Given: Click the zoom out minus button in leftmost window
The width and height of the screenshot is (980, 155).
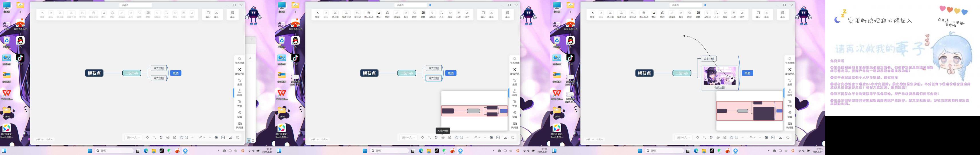Looking at the screenshot, I should click(193, 137).
